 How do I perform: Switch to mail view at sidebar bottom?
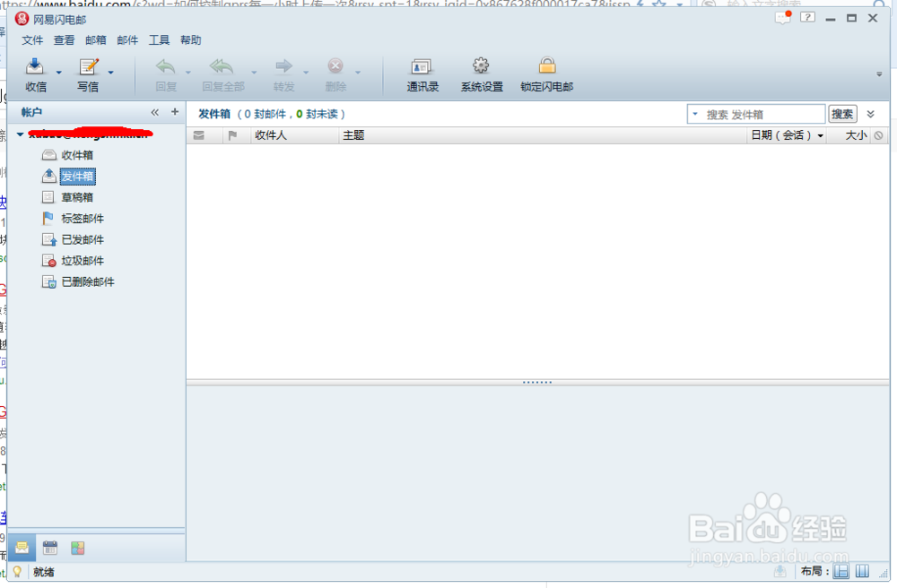pos(22,548)
